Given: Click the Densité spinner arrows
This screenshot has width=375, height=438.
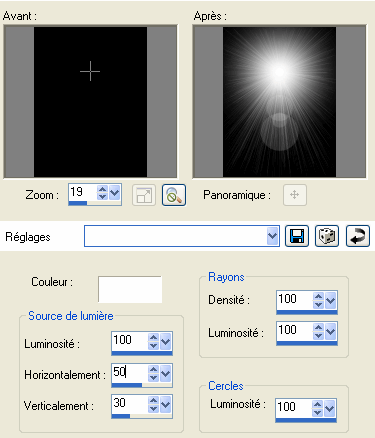Looking at the screenshot, I should (318, 300).
